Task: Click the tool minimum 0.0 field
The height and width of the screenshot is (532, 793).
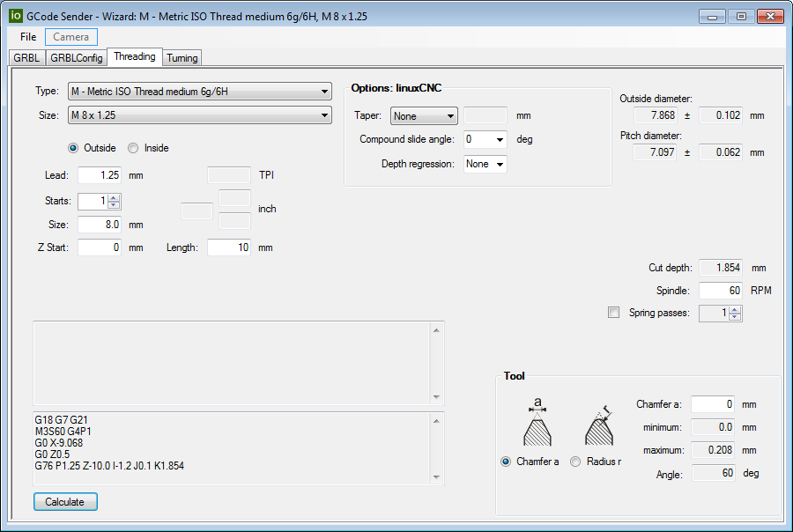Action: [x=713, y=427]
